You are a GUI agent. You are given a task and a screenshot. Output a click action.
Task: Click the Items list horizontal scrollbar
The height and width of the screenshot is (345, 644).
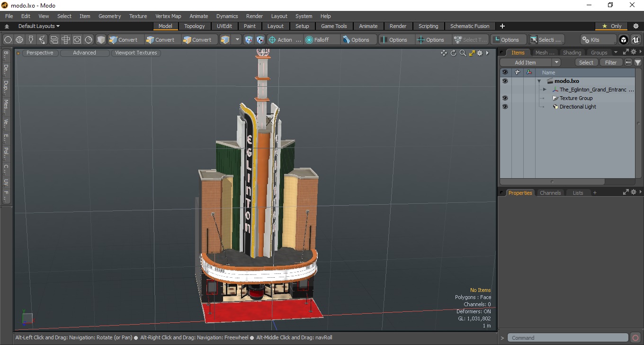coord(552,182)
